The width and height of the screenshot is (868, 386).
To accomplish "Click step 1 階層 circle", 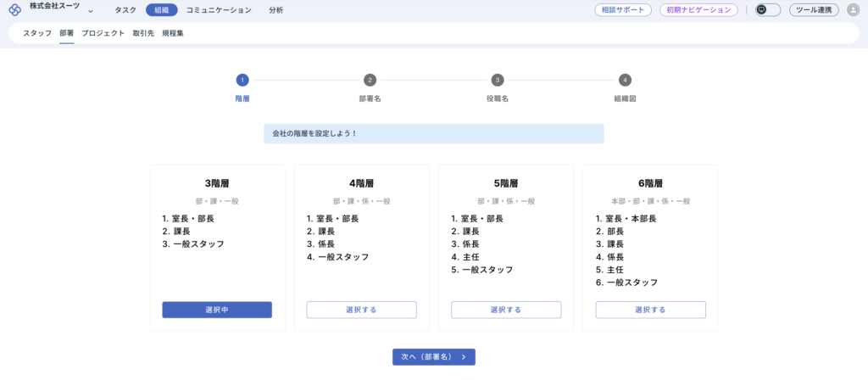I will [x=242, y=81].
